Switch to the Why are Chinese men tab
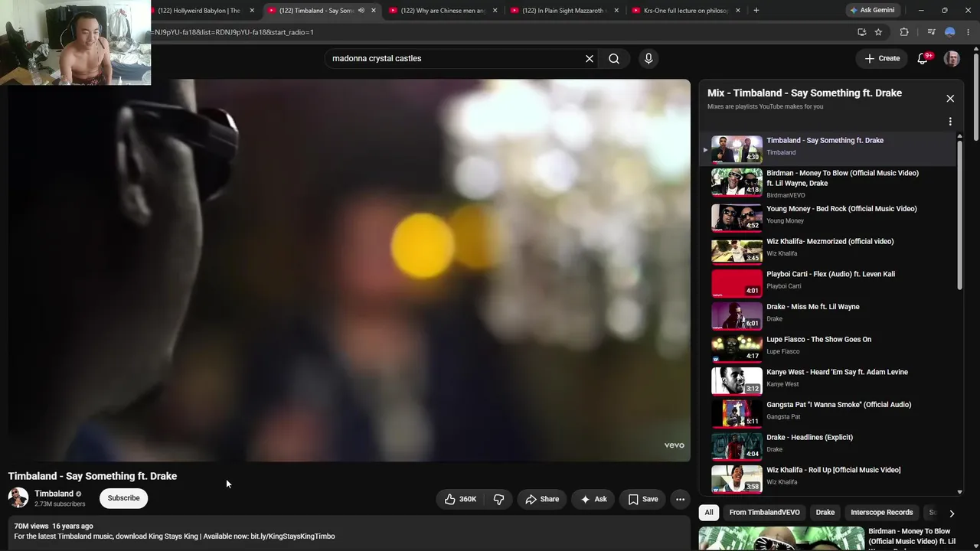 click(443, 11)
